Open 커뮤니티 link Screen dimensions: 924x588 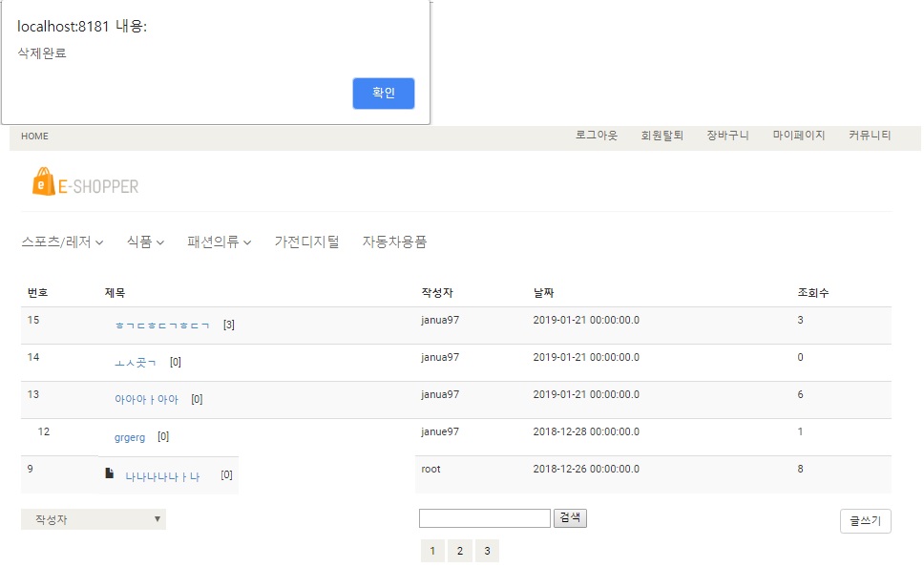[870, 136]
